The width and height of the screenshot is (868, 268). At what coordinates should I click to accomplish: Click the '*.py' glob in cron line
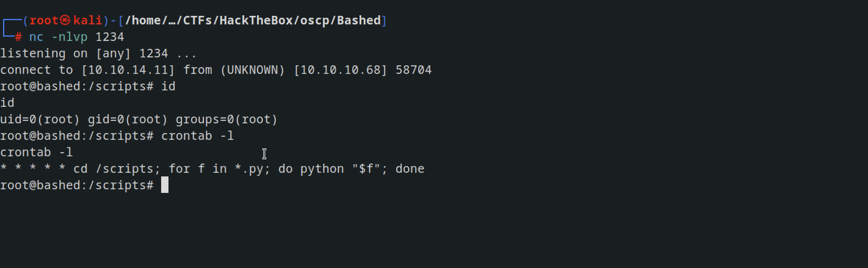[249, 168]
